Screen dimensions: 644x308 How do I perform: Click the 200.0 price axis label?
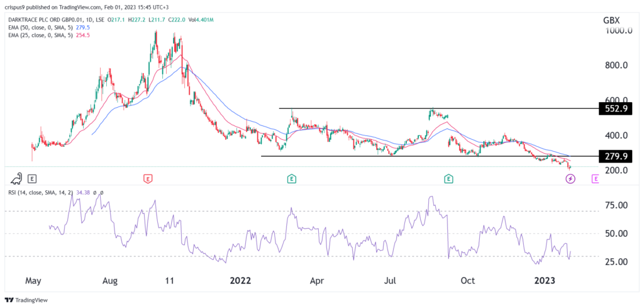coord(616,170)
